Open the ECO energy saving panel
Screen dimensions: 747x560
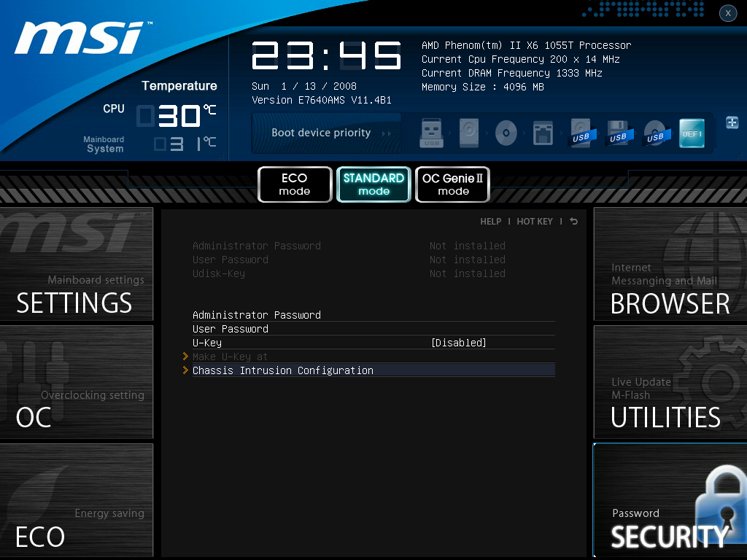pyautogui.click(x=76, y=500)
